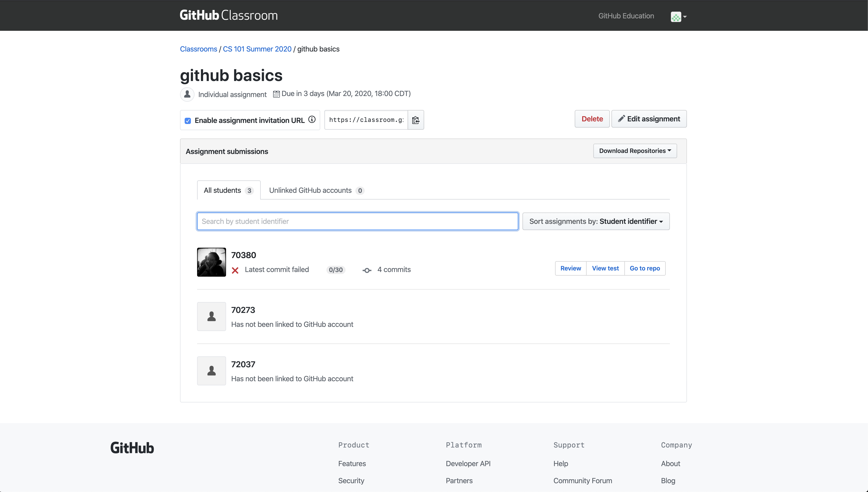The height and width of the screenshot is (492, 868).
Task: Open Community Forum footer link
Action: (582, 481)
